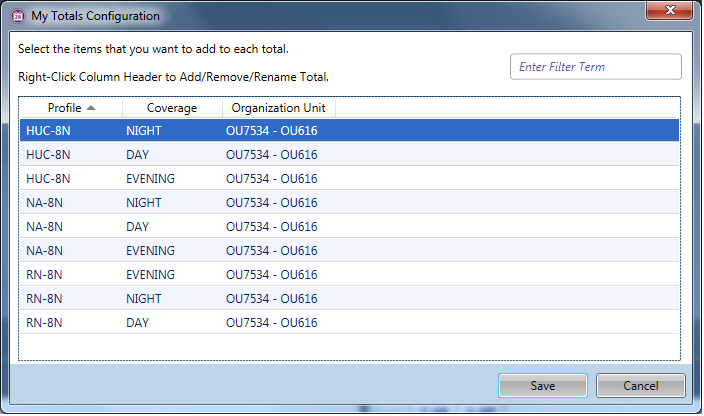This screenshot has height=416, width=704.
Task: Select the RN-8N EVENING row
Action: point(349,275)
